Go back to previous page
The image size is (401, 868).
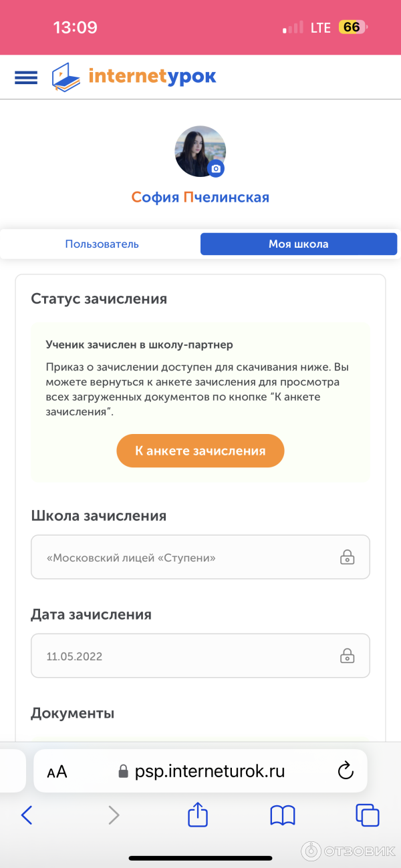click(x=27, y=815)
